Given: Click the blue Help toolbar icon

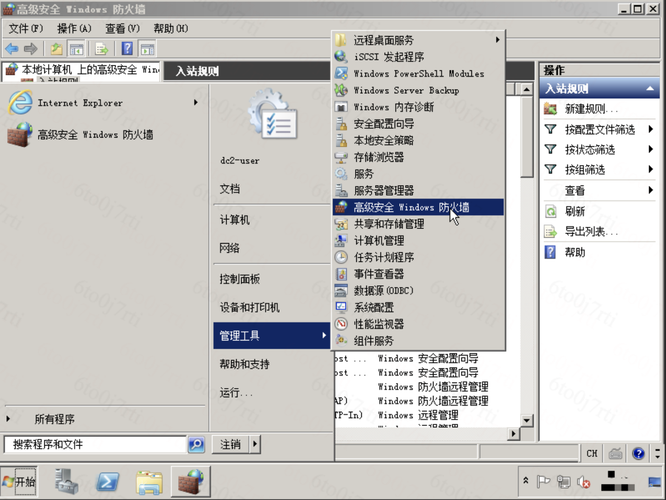Looking at the screenshot, I should pos(127,49).
